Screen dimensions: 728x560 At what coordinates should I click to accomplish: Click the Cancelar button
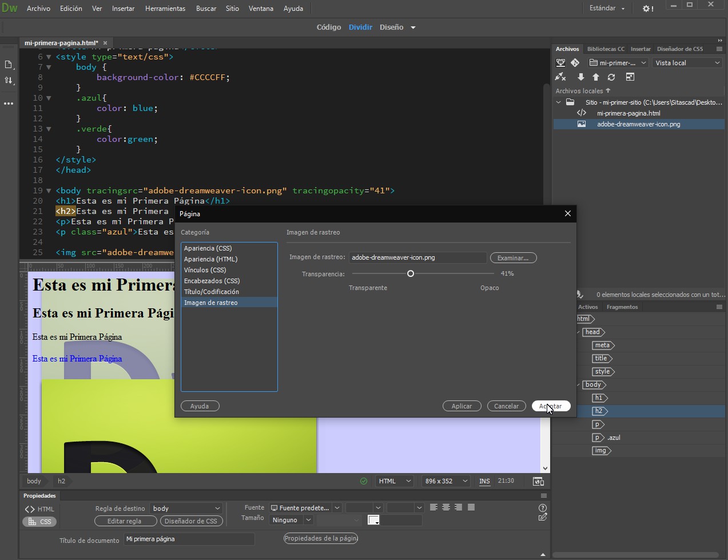[x=506, y=406]
